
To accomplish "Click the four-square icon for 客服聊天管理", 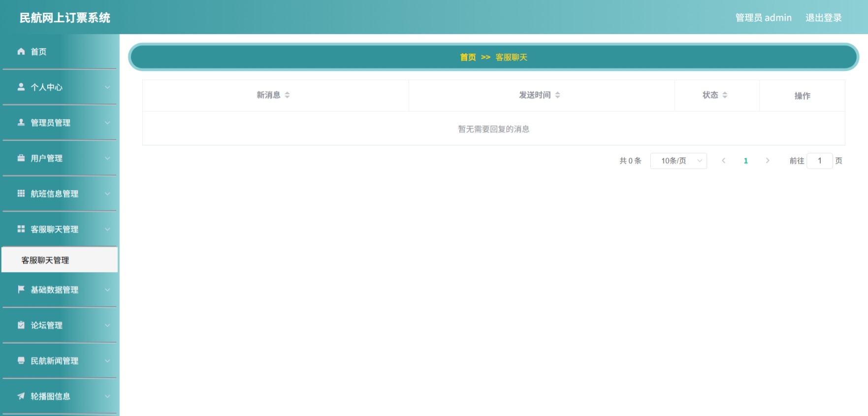I will click(21, 229).
